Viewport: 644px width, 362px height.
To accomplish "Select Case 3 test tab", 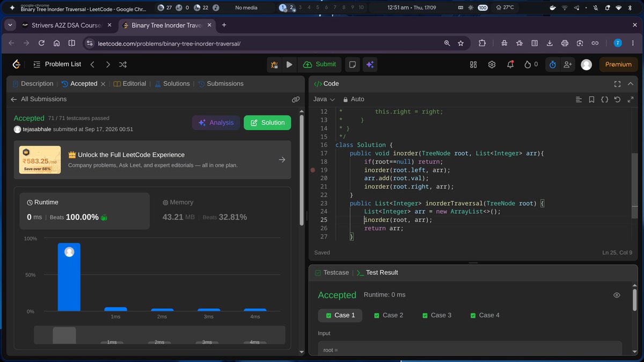I will (437, 315).
